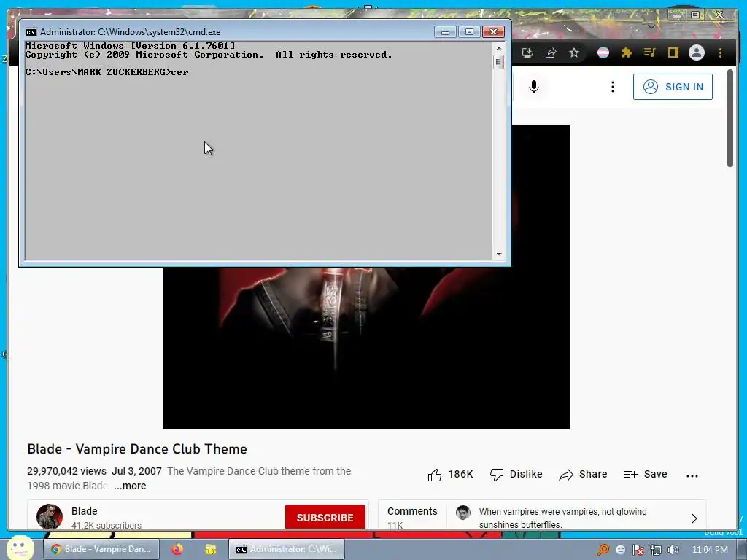Open Action Center flag tray icon

pos(638,550)
